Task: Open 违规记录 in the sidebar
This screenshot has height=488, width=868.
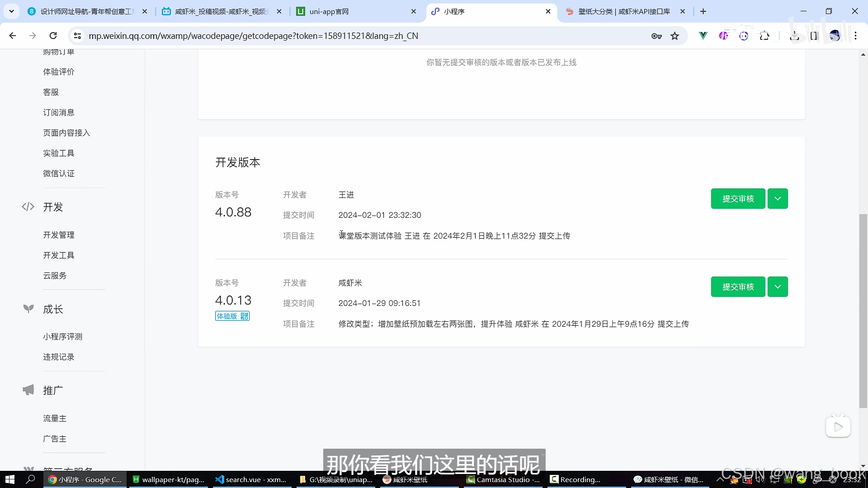Action: coord(59,357)
